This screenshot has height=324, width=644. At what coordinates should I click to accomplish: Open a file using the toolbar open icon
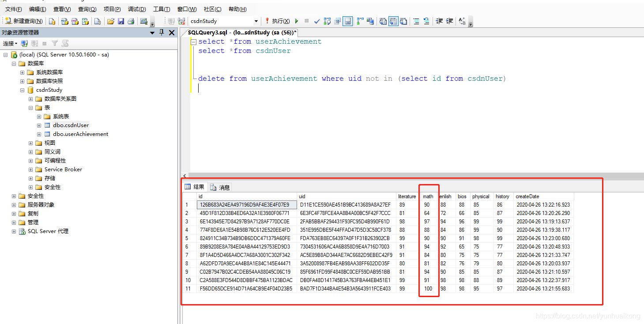(x=111, y=21)
